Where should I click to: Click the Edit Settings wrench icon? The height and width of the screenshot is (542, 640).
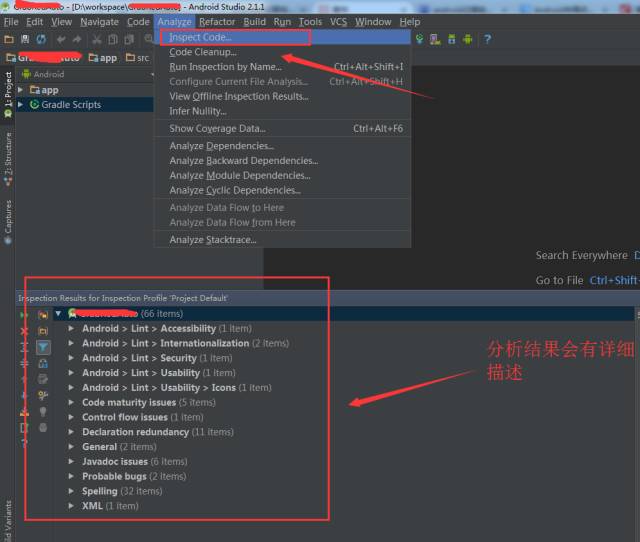coord(43,395)
